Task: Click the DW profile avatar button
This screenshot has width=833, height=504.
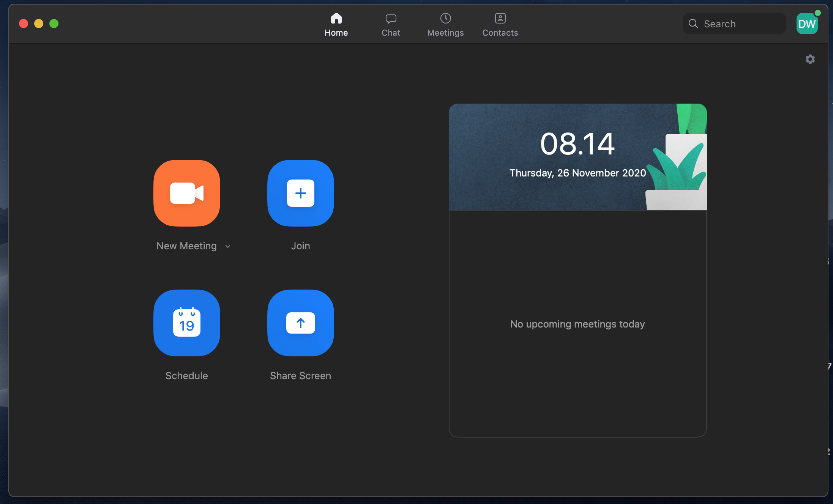Action: click(x=808, y=24)
